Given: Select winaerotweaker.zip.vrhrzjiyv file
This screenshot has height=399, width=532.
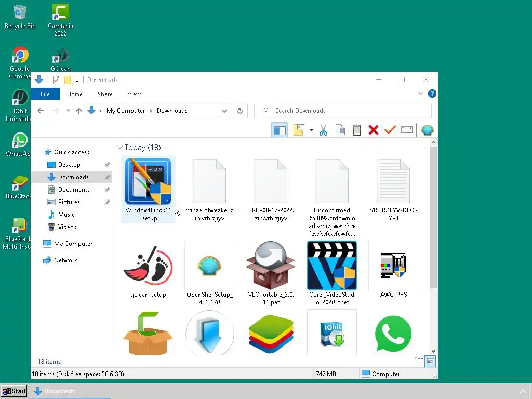Looking at the screenshot, I should pos(209,190).
